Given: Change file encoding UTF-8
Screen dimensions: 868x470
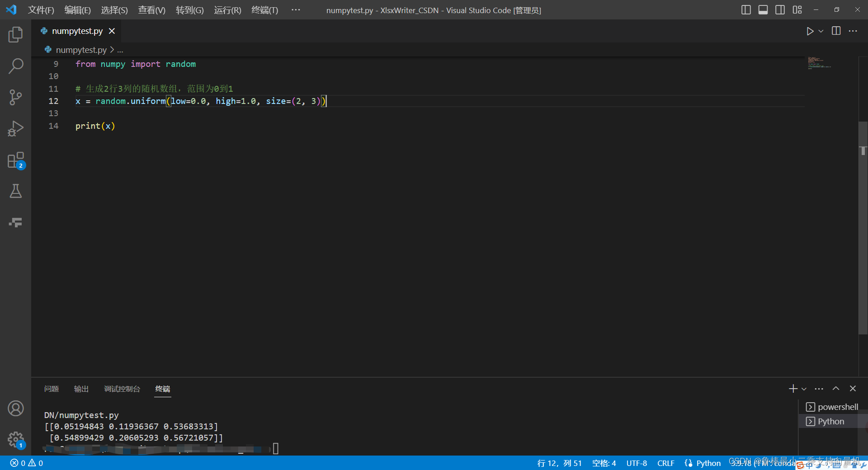Looking at the screenshot, I should pyautogui.click(x=637, y=463).
